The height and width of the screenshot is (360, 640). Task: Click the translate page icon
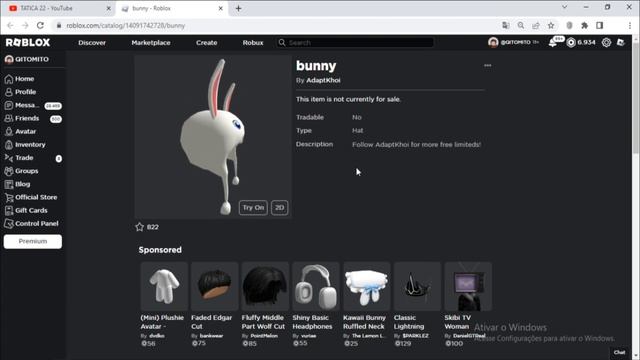point(506,25)
